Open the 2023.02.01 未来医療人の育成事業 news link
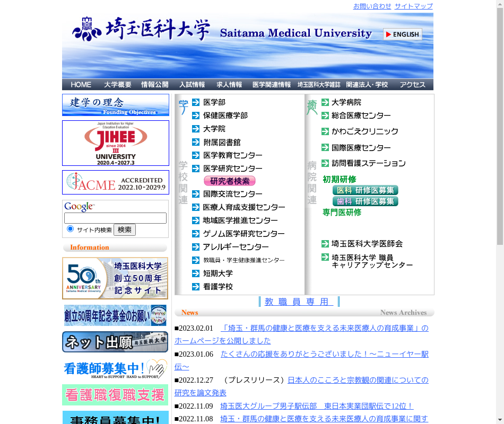This screenshot has height=424, width=504. pos(301,334)
